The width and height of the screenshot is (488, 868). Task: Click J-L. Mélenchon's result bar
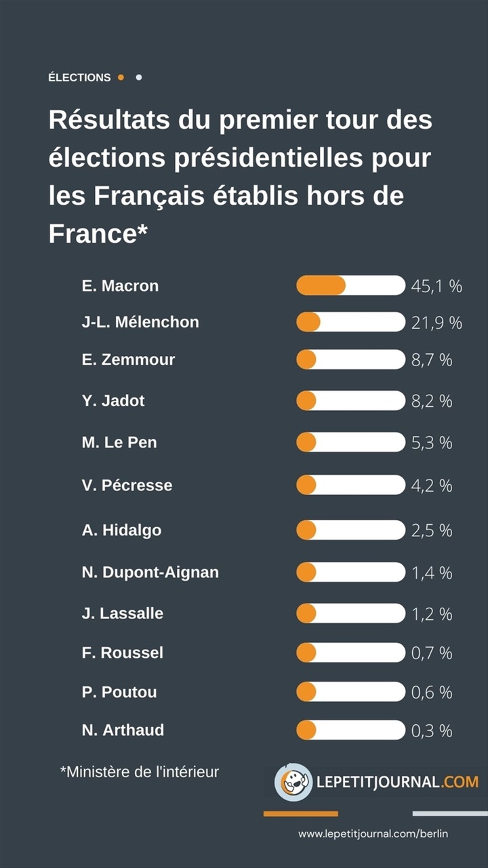click(350, 322)
